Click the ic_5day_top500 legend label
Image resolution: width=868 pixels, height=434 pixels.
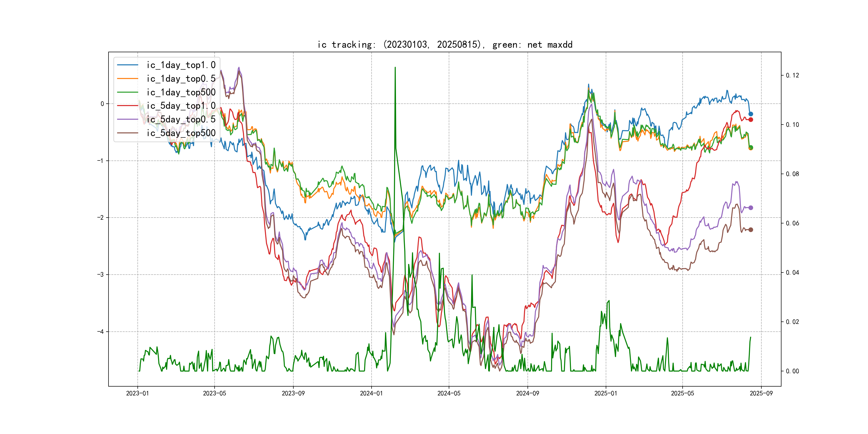181,133
